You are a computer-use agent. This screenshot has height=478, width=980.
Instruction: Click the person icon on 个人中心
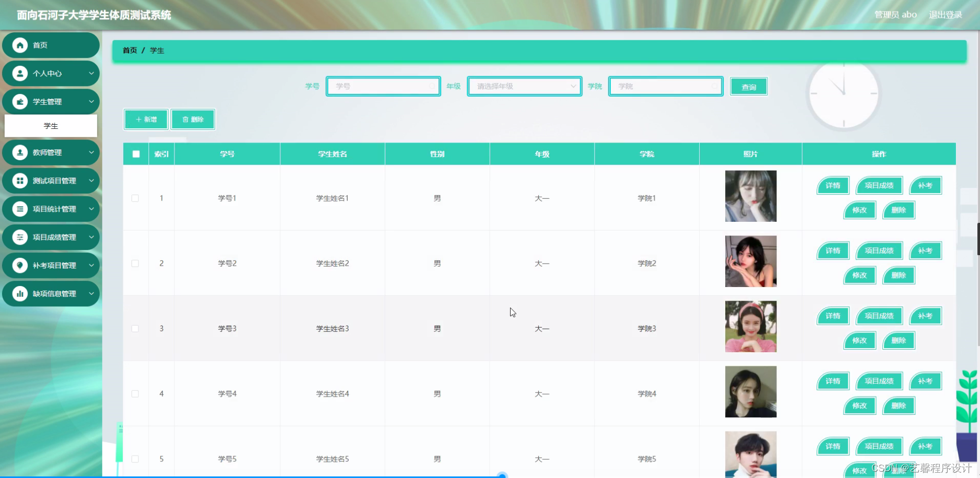click(20, 74)
